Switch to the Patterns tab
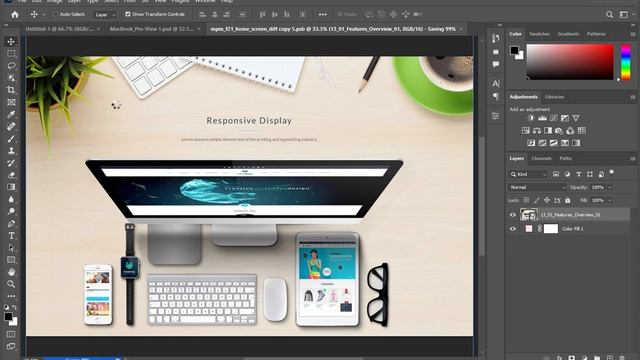The height and width of the screenshot is (360, 640). point(596,34)
